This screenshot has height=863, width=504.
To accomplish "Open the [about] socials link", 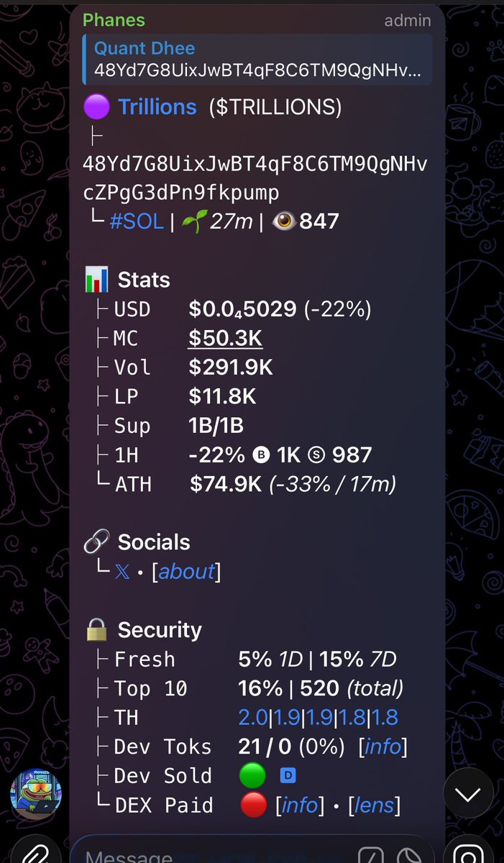I will pos(186,572).
